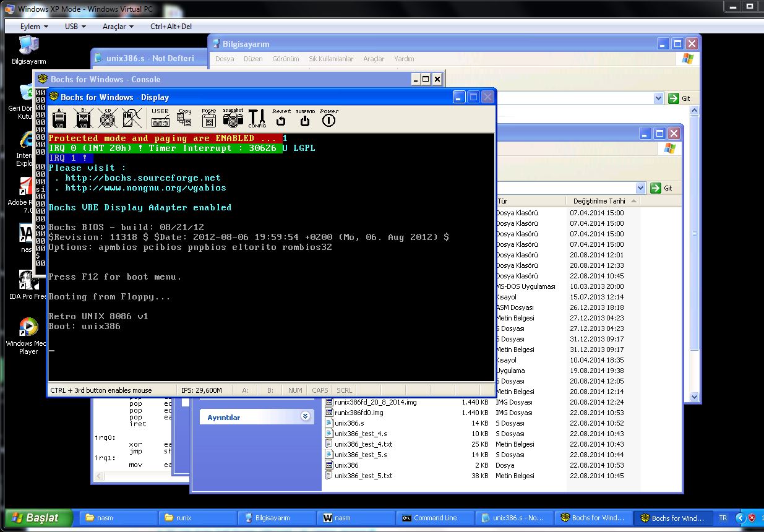Click the floppy B: drive icon in Bochs toolbar

tap(84, 118)
